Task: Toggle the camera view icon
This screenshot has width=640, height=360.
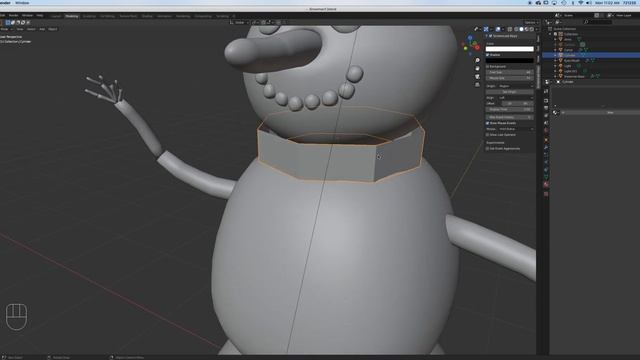Action: 477,76
